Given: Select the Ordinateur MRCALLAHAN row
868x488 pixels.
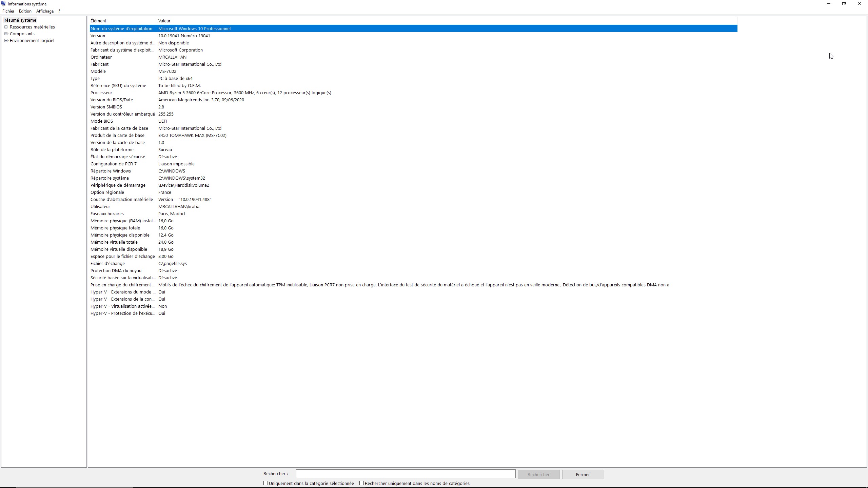Looking at the screenshot, I should click(413, 57).
